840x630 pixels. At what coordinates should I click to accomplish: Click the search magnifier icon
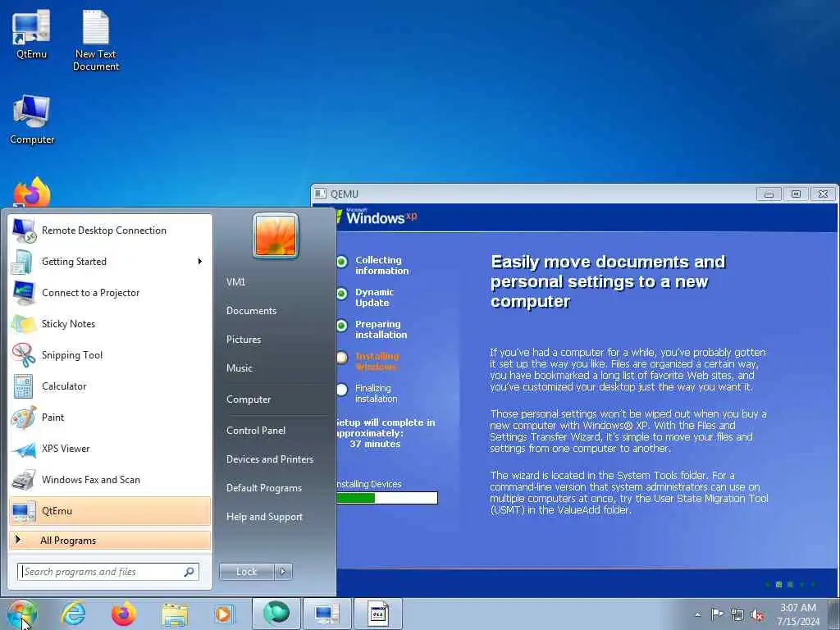[189, 572]
